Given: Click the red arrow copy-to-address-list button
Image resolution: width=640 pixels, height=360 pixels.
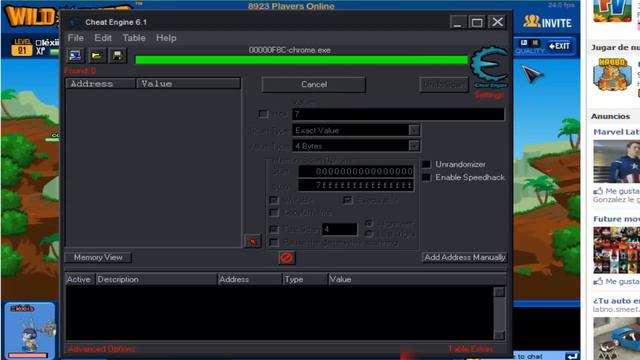Looking at the screenshot, I should (253, 241).
